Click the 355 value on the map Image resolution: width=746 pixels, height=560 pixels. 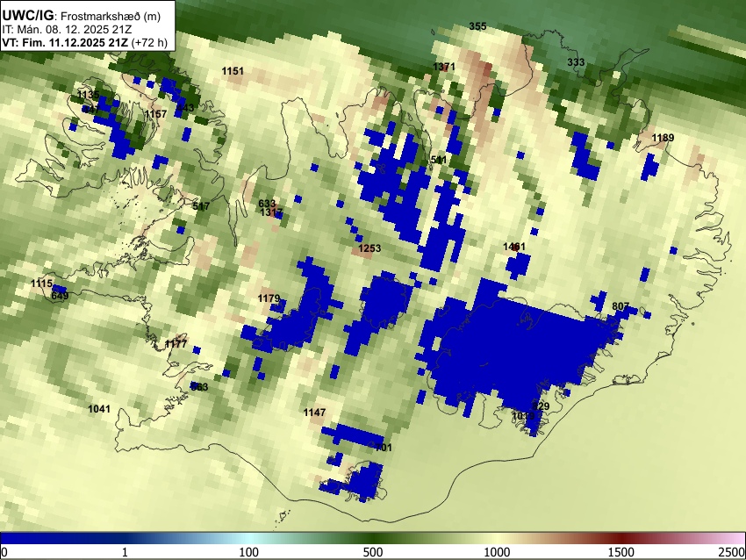point(477,26)
